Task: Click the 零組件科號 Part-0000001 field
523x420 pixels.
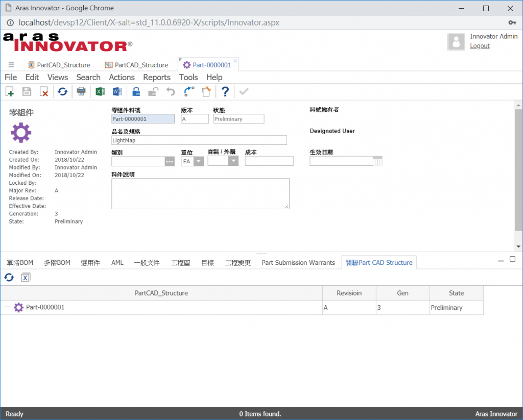Action: 143,119
